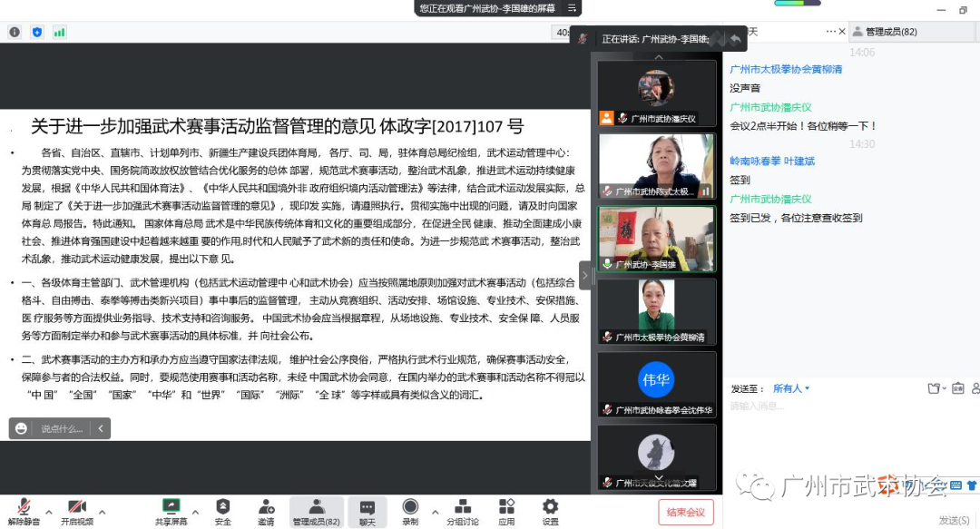Click the reply arrow icon in speaker bar
980x529 pixels.
pyautogui.click(x=736, y=39)
